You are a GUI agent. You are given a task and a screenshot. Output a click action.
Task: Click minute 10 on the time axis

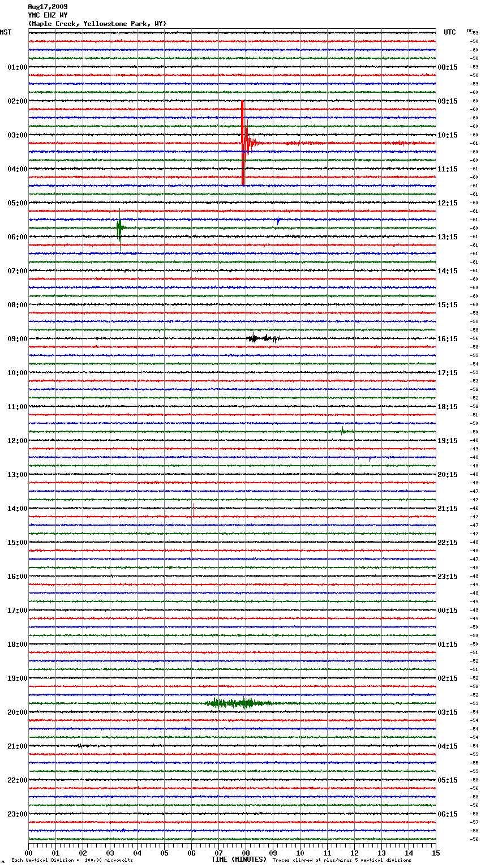pyautogui.click(x=300, y=853)
